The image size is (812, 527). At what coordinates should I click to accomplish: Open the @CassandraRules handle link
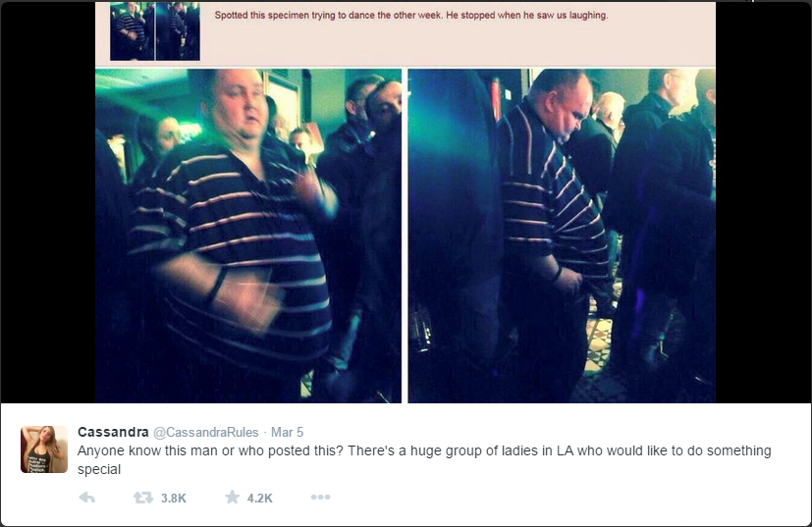[206, 432]
